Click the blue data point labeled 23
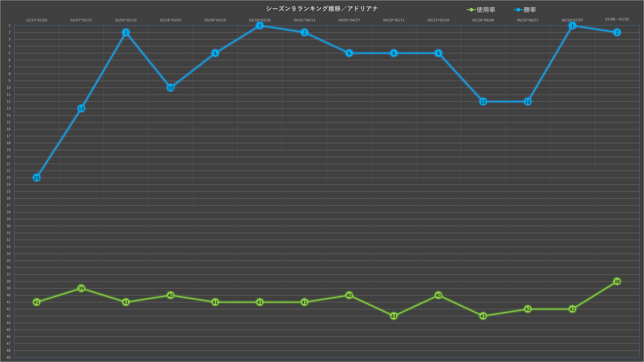 click(x=36, y=178)
